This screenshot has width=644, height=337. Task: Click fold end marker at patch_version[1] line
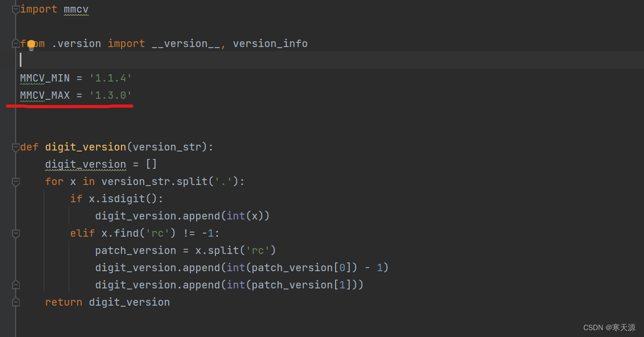[x=16, y=285]
